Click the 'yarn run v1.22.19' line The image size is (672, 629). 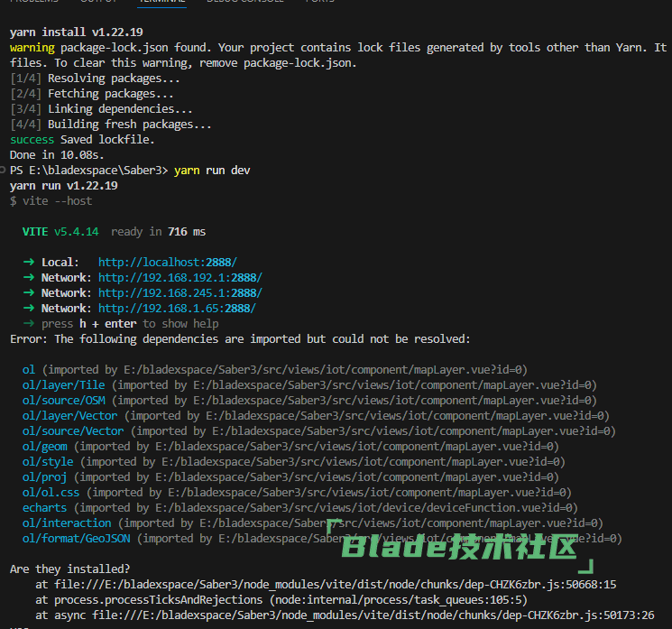pyautogui.click(x=63, y=186)
